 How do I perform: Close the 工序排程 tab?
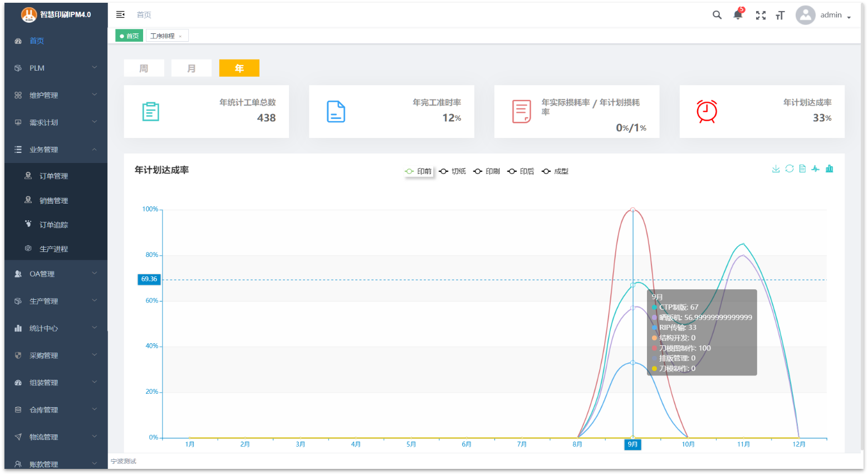(x=180, y=37)
